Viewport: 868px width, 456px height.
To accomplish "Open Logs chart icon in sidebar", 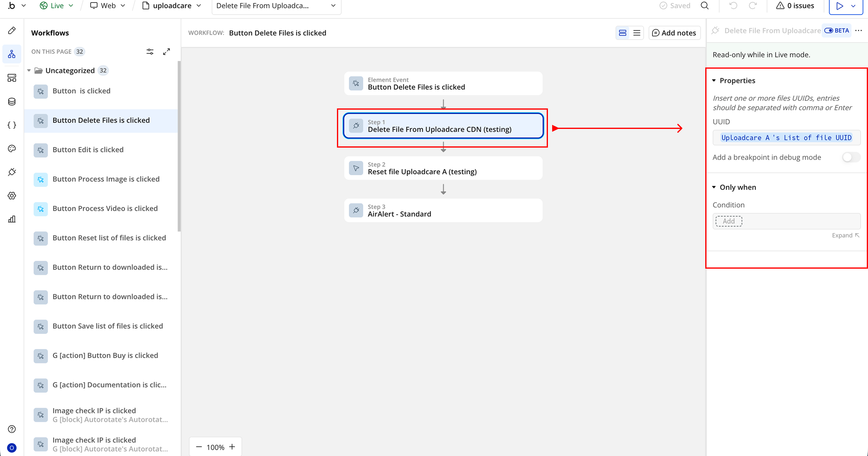I will [12, 219].
